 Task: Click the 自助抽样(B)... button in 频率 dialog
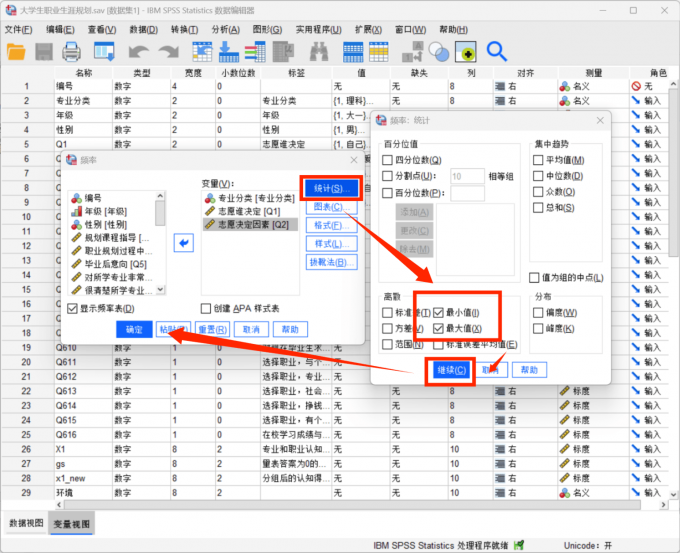pyautogui.click(x=331, y=262)
